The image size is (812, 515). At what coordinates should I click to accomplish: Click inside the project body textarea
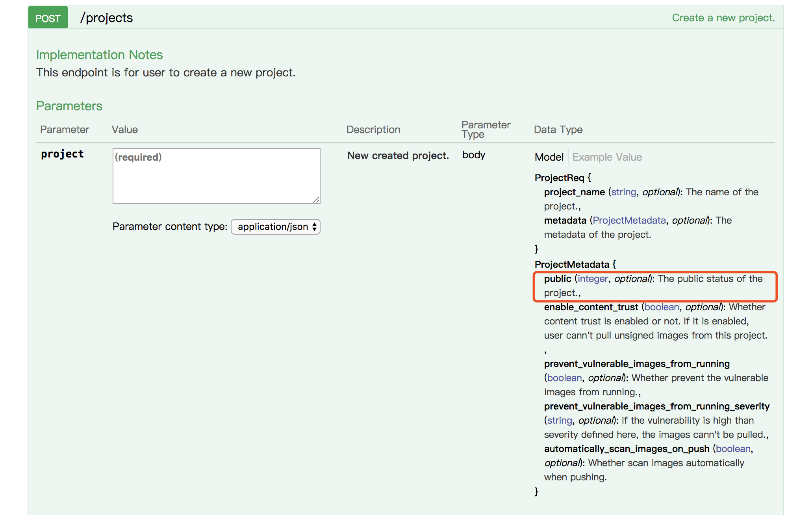tap(216, 176)
